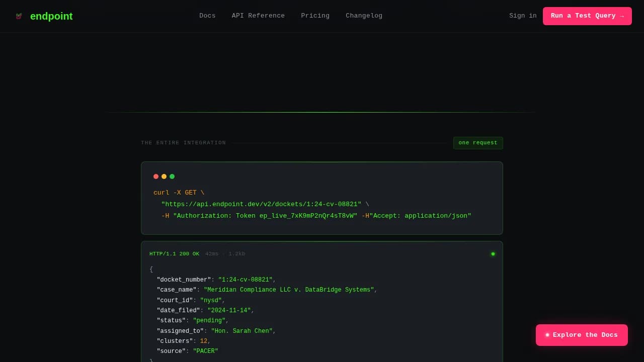Click the case_name value Meridian Compliance LLC
The image size is (644, 362).
point(289,290)
